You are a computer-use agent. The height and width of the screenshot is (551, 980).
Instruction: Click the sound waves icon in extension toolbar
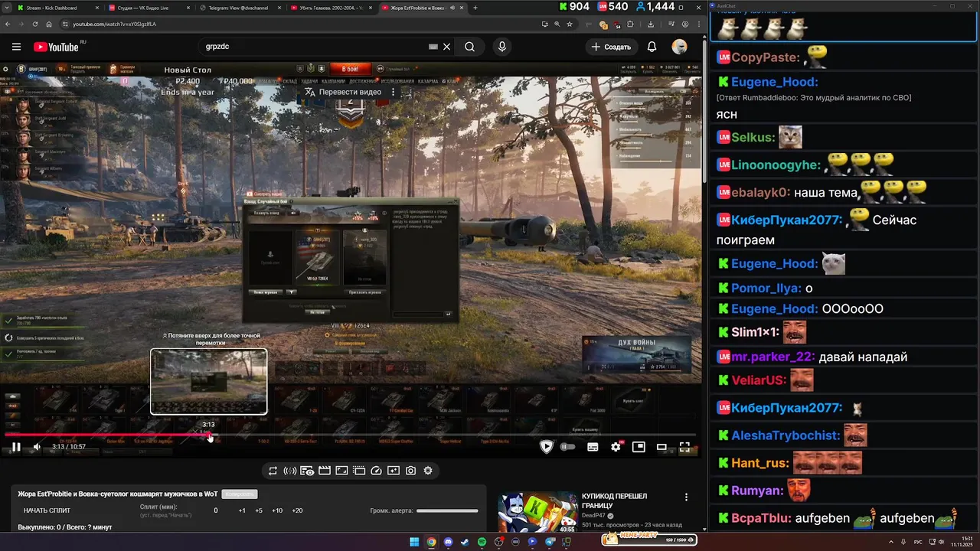(290, 471)
